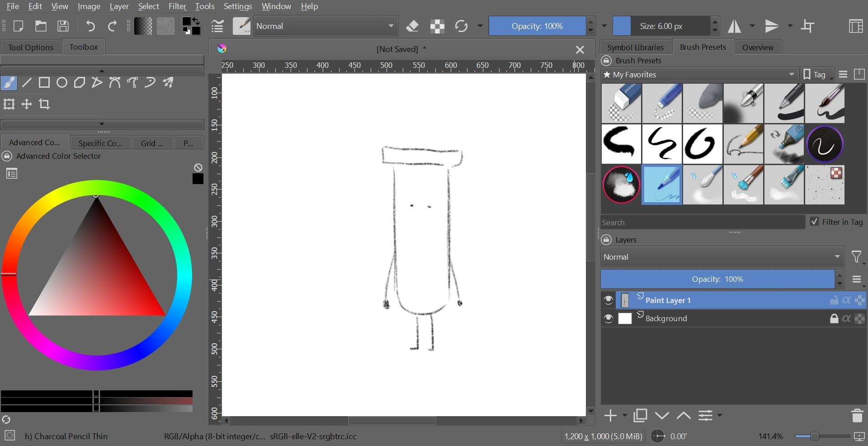Open the layer blending mode dropdown

tap(721, 256)
